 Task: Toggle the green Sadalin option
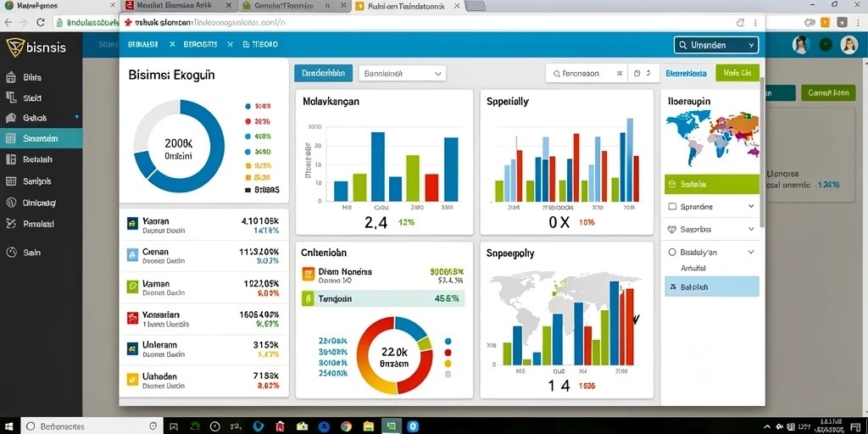pos(711,184)
